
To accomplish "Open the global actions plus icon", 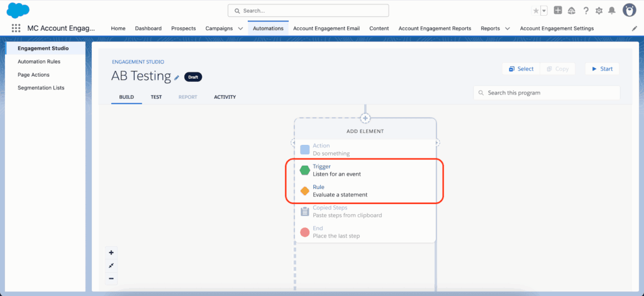I will [558, 11].
